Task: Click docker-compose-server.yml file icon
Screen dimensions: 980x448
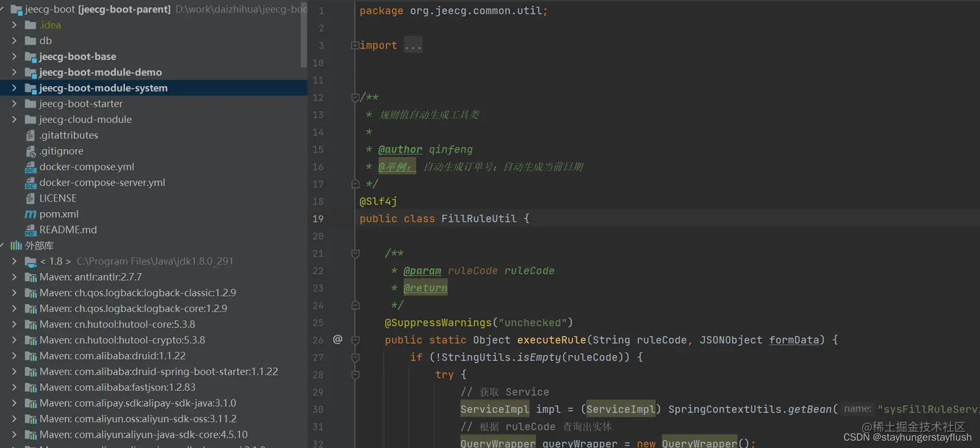Action: (30, 182)
